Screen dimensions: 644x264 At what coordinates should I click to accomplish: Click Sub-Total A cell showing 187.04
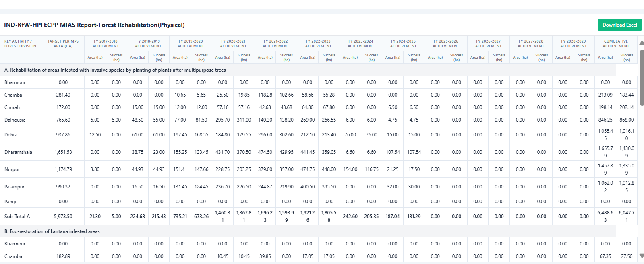tap(393, 217)
